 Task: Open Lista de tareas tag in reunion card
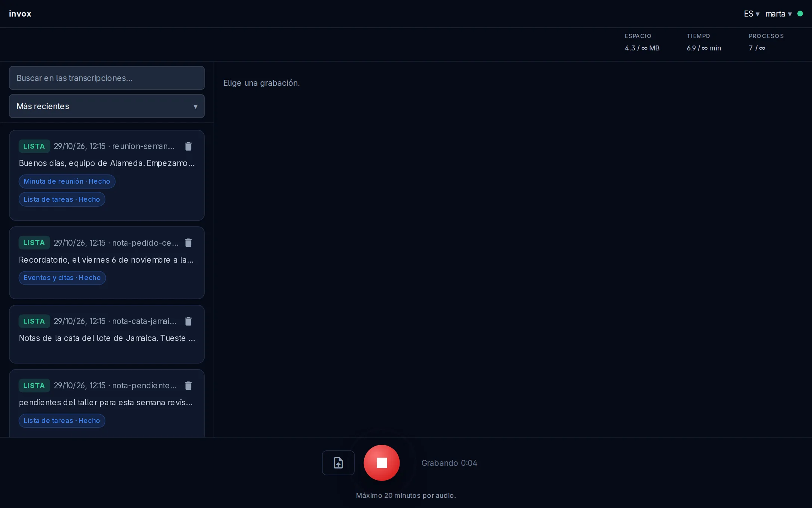point(62,199)
